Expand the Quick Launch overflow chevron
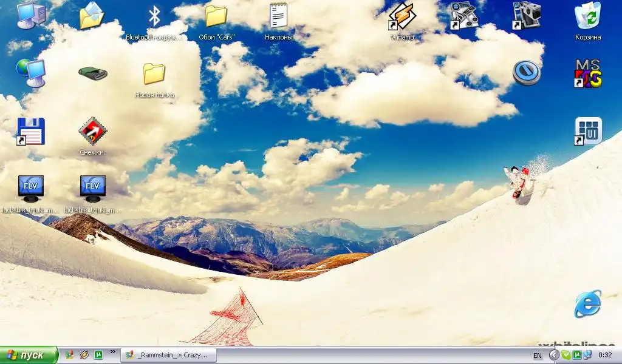The height and width of the screenshot is (364, 622). coord(112,352)
